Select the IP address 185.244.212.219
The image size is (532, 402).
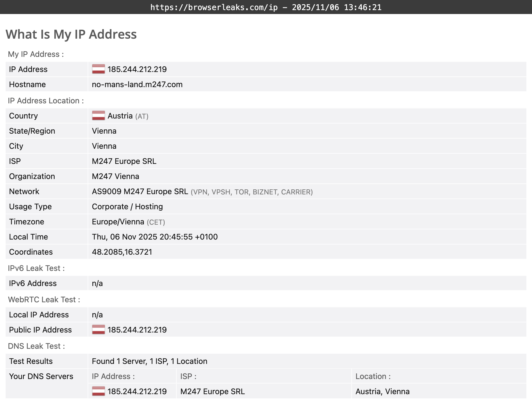pos(137,69)
